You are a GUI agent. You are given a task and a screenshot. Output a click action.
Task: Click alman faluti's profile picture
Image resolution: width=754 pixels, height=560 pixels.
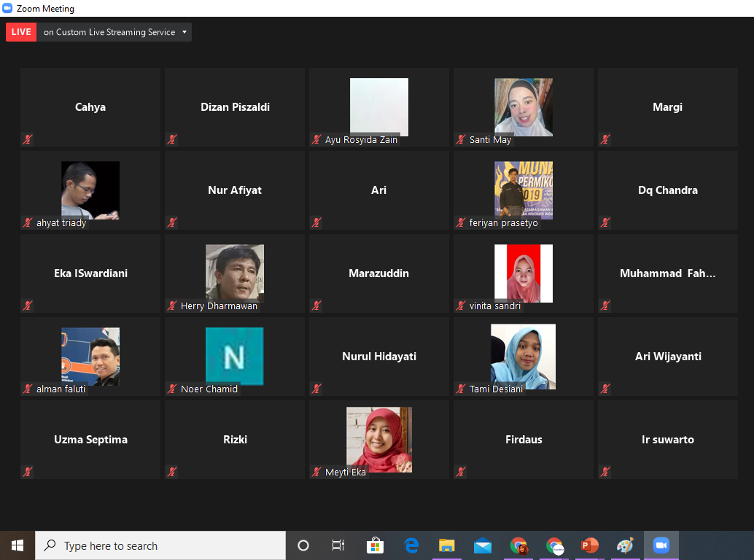[x=90, y=357]
